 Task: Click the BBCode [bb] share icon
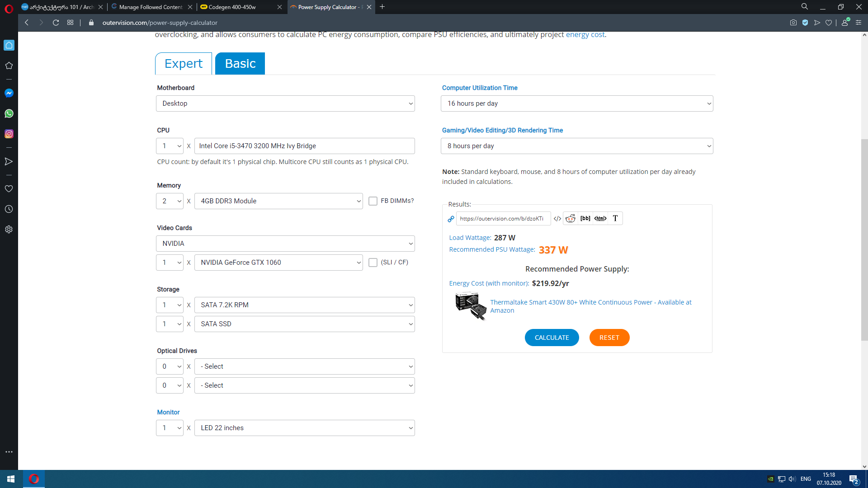point(585,219)
